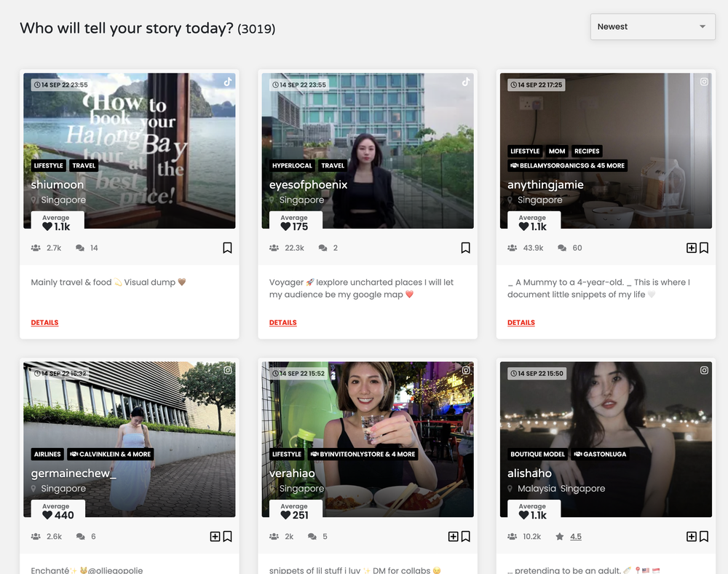Click the star icon on alishaho card
Image resolution: width=728 pixels, height=574 pixels.
pyautogui.click(x=559, y=536)
